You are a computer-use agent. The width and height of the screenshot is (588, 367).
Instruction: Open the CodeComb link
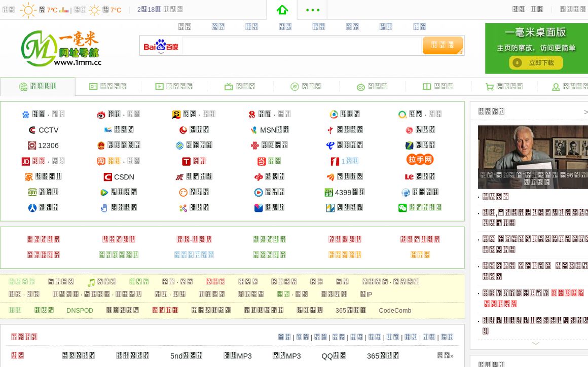[395, 310]
